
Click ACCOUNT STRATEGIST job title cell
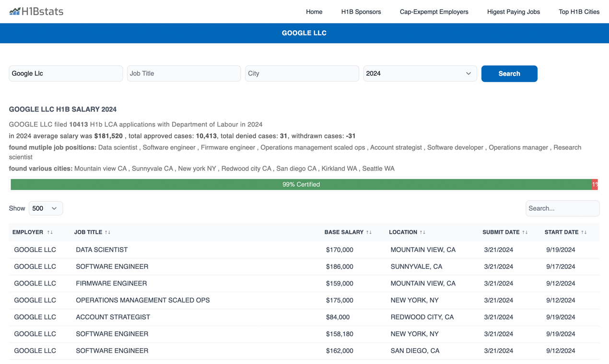click(113, 317)
